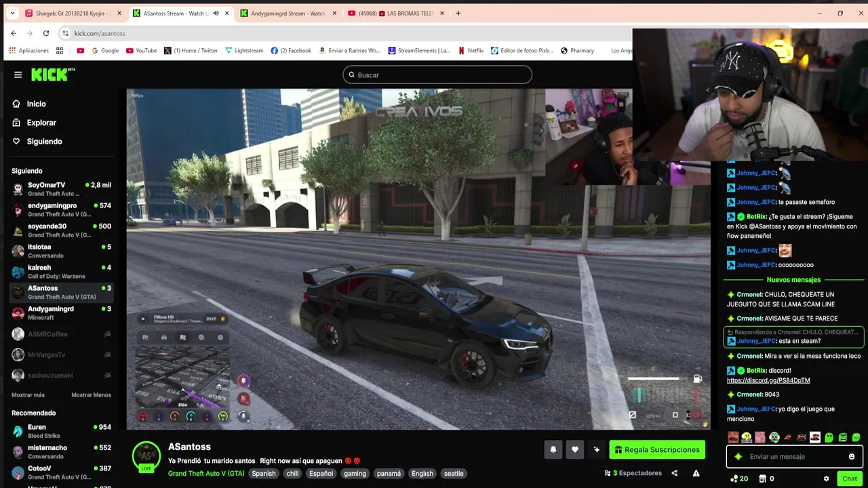Click the green Chat send button
The image size is (868, 488).
point(850,479)
